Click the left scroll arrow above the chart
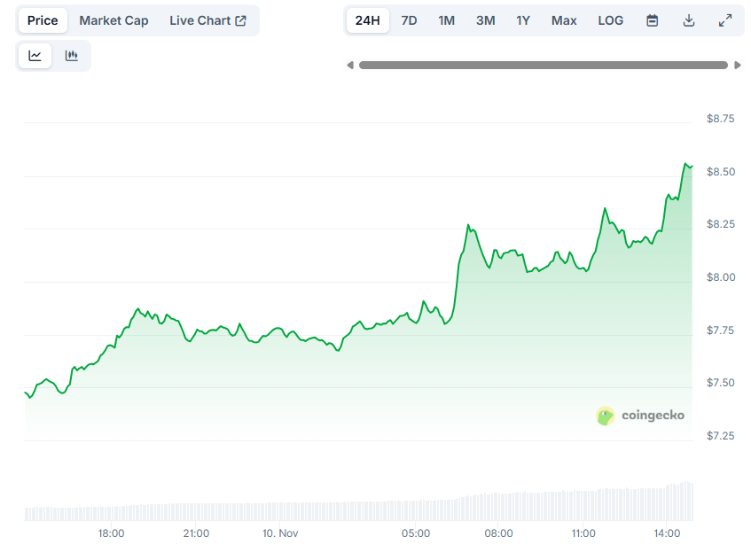The height and width of the screenshot is (560, 751). (350, 64)
